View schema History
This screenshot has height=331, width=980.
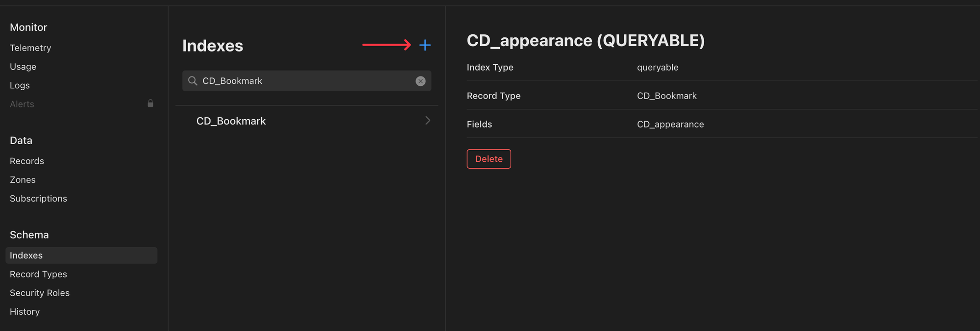click(x=24, y=312)
